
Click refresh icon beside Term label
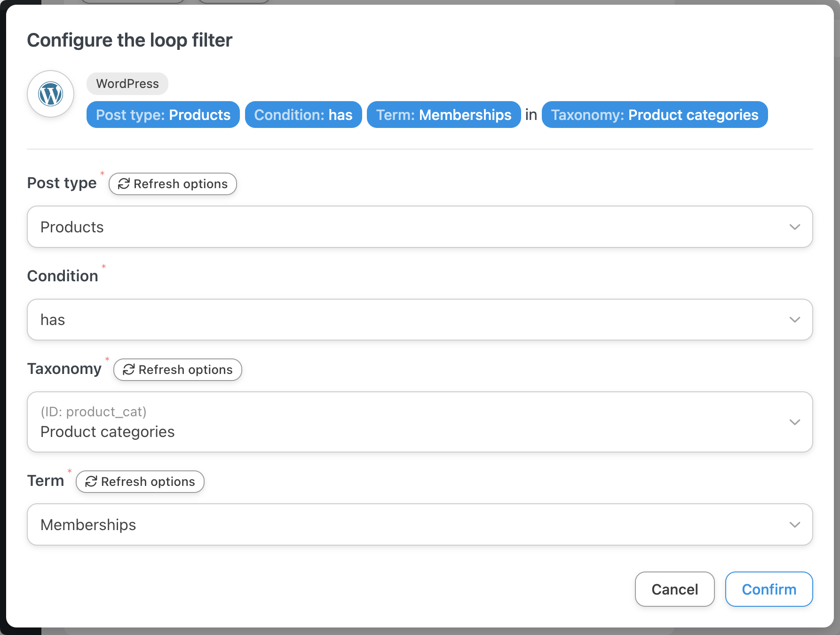tap(91, 482)
